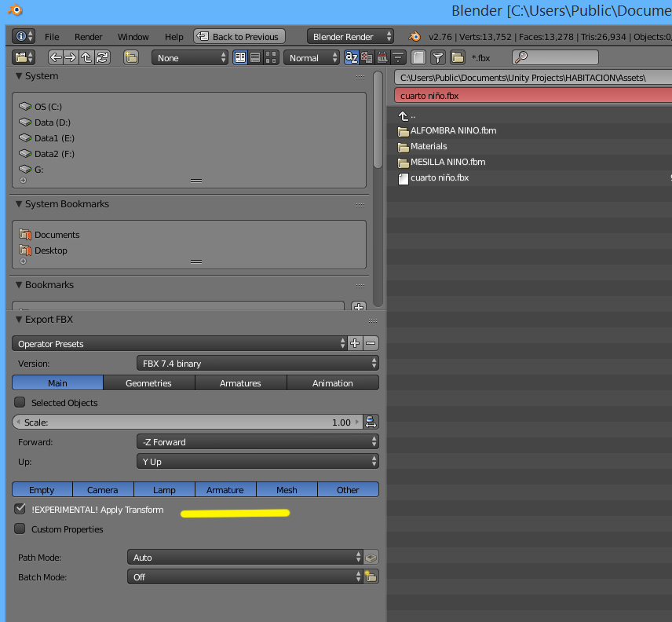Go up to the parent directory

click(x=86, y=57)
